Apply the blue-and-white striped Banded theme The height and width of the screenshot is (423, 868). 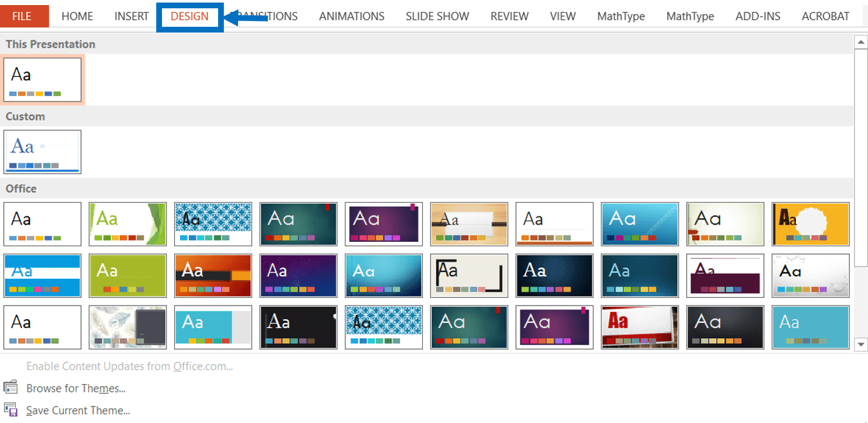[x=43, y=276]
